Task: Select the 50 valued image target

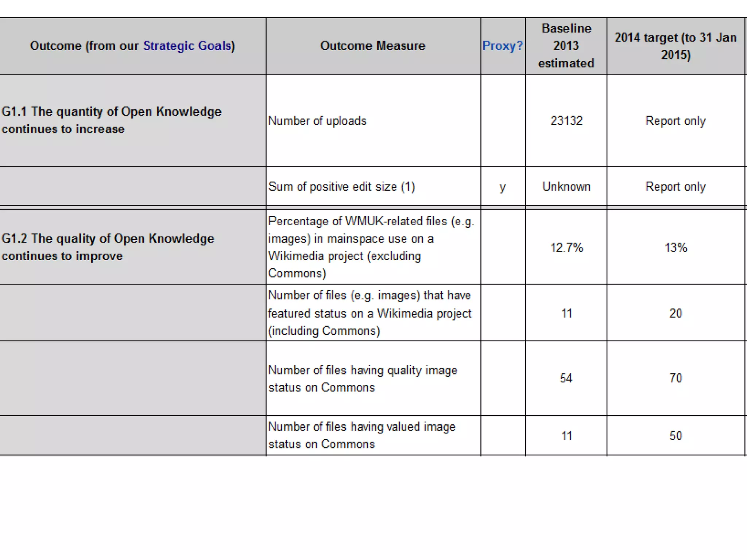Action: (x=676, y=436)
